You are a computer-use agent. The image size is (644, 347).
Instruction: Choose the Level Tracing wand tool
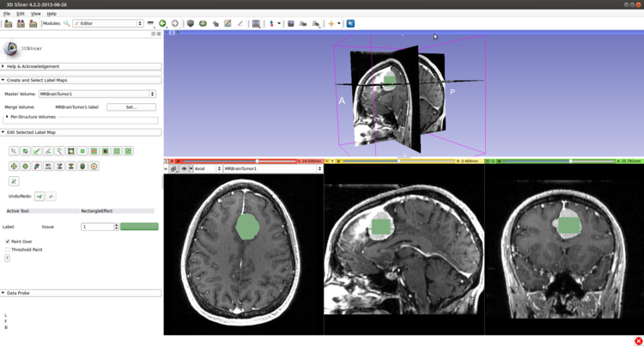(x=59, y=151)
